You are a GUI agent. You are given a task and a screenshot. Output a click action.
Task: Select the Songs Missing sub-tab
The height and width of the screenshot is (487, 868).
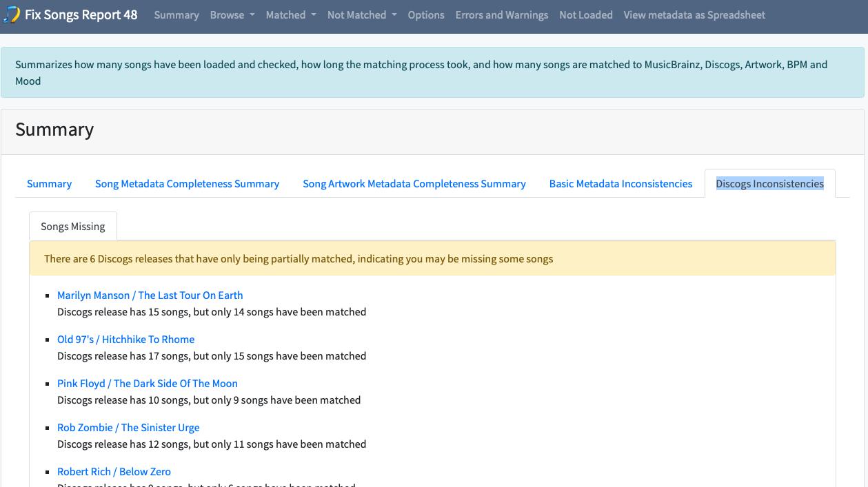coord(73,226)
